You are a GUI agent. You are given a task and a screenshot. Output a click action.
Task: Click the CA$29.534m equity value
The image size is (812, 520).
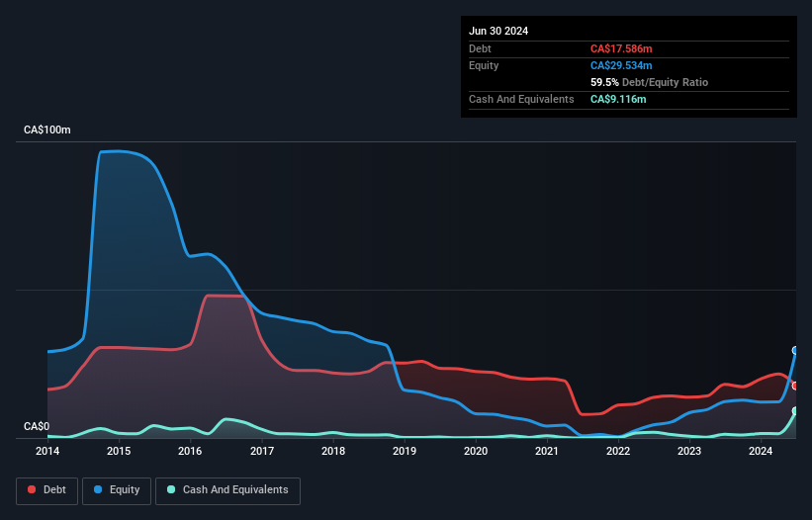point(621,65)
